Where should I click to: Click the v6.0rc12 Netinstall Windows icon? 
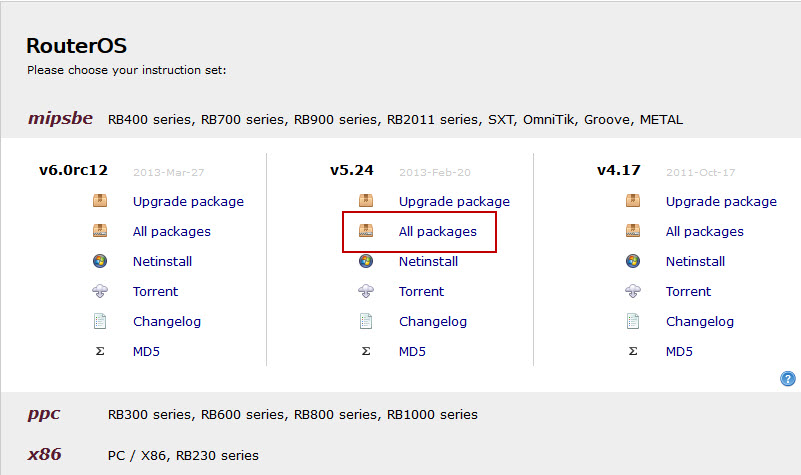point(100,261)
